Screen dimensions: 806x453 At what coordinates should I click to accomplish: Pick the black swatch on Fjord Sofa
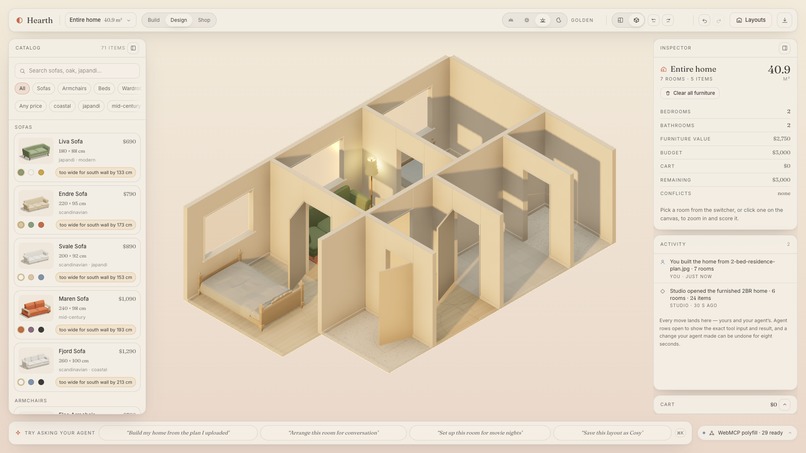(x=41, y=382)
